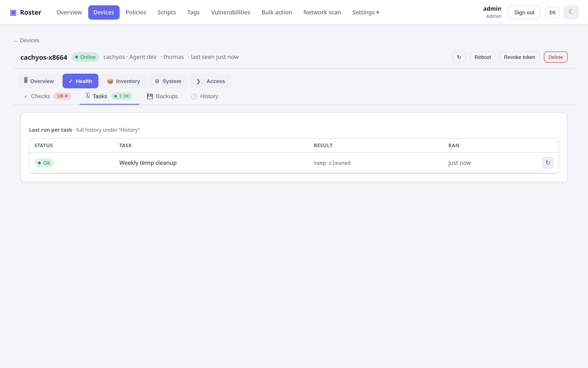
Task: Click the STATUS column header
Action: point(43,146)
